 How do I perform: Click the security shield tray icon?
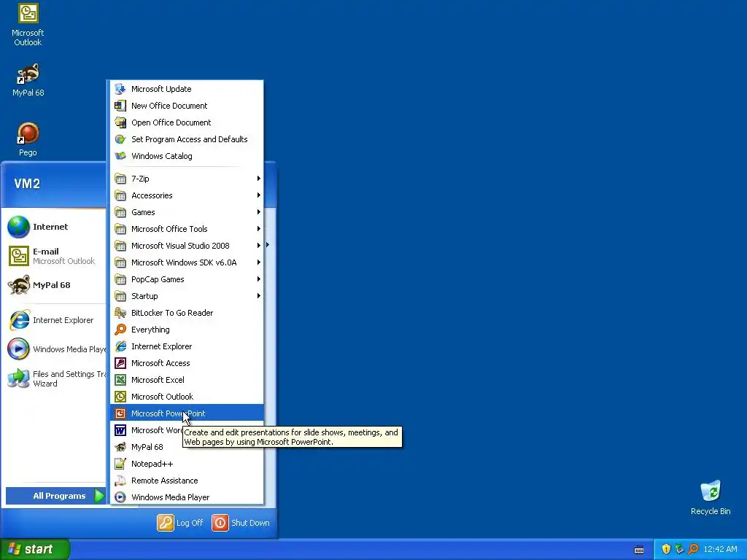pos(666,549)
